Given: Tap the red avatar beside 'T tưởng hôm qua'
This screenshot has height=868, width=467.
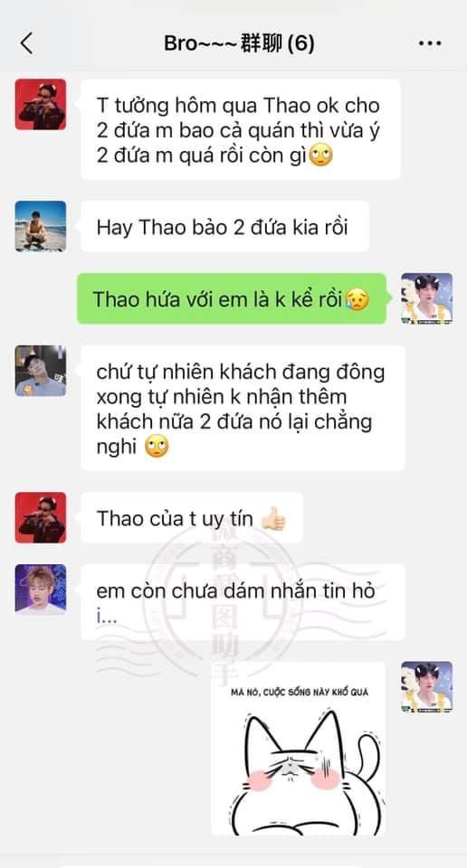Looking at the screenshot, I should coord(41,104).
